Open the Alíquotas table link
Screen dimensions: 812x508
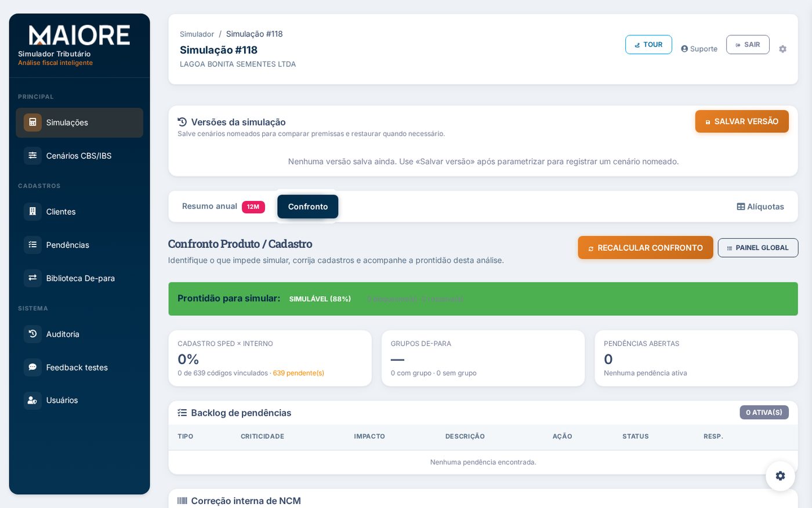[x=760, y=207]
